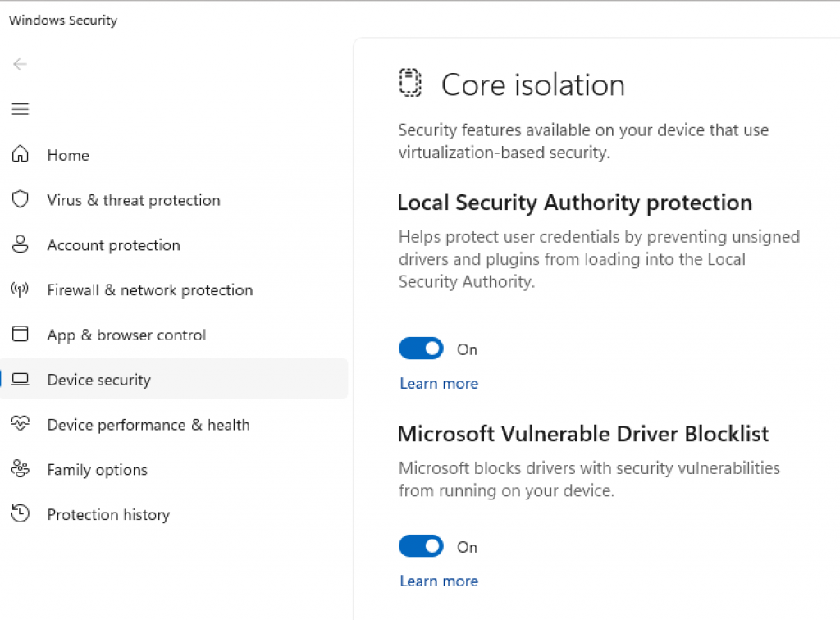Go to Family options section

tap(98, 470)
